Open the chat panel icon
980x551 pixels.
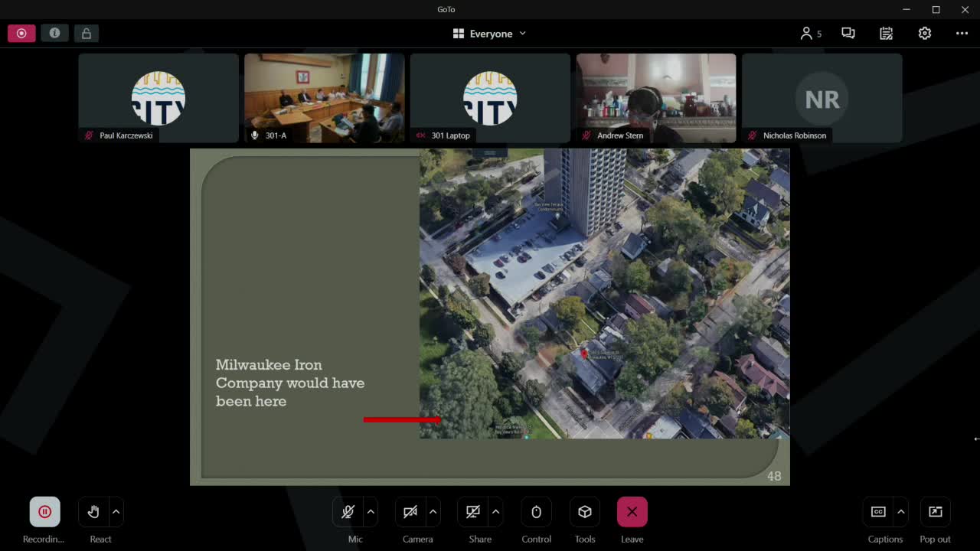[848, 34]
